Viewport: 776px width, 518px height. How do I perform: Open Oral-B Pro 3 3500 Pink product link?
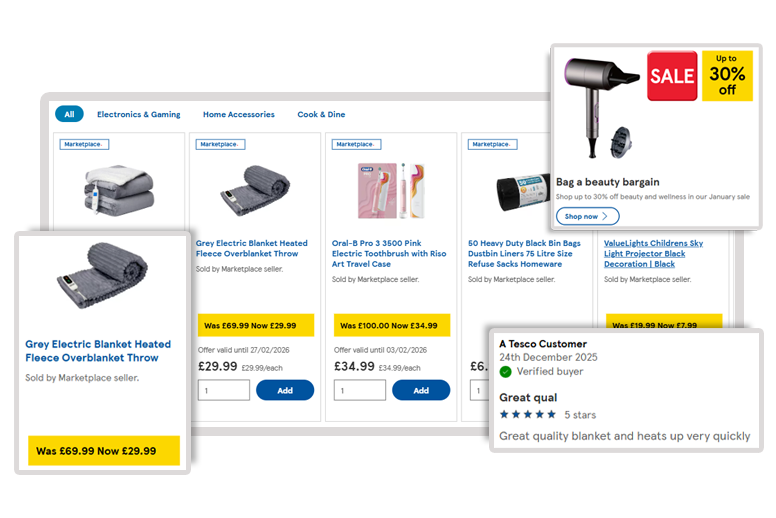tap(389, 253)
